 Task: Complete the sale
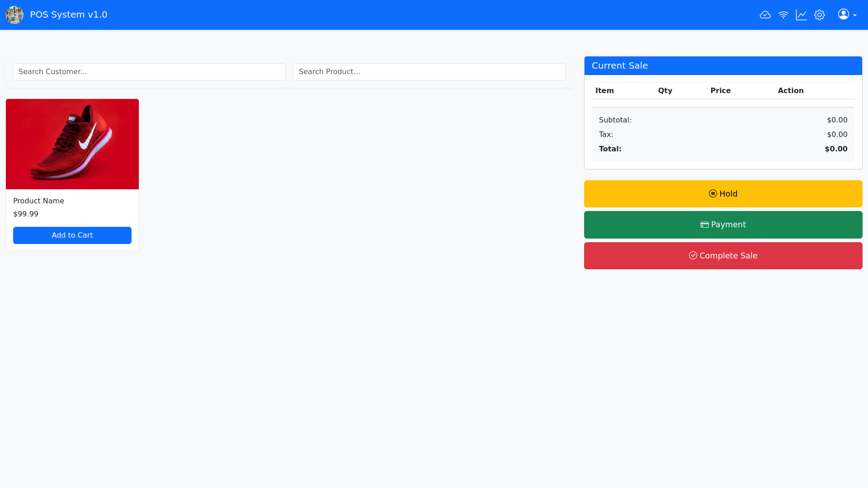click(x=723, y=255)
